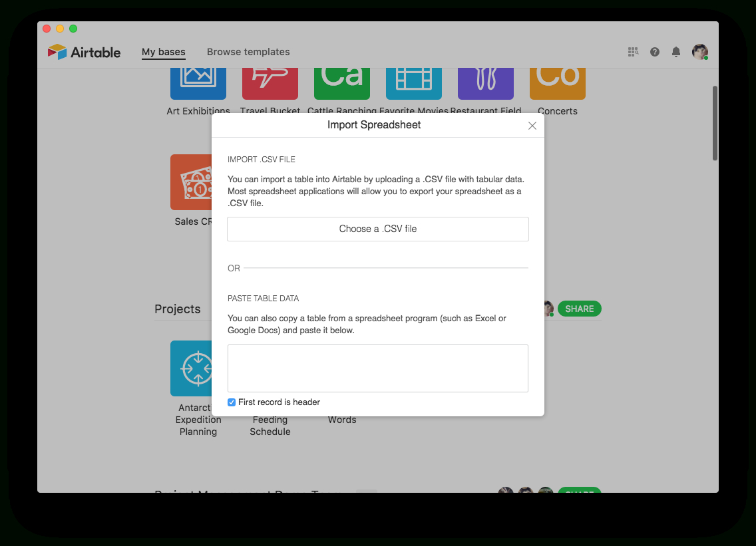The width and height of the screenshot is (756, 546).
Task: Click the Projects SHARE button
Action: [x=580, y=309]
